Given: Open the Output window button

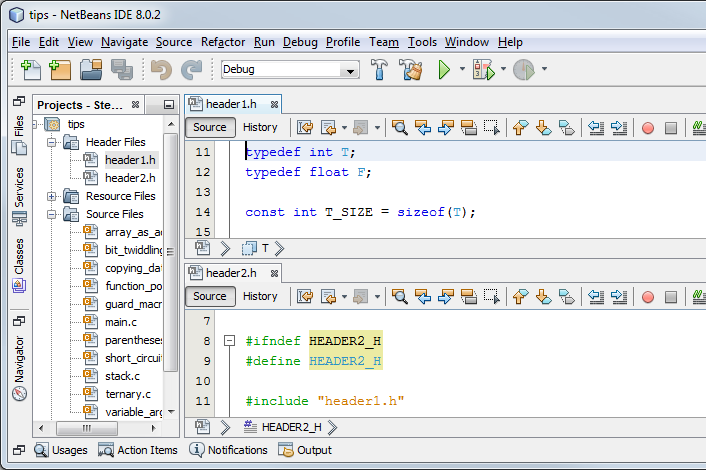Looking at the screenshot, I should point(305,450).
